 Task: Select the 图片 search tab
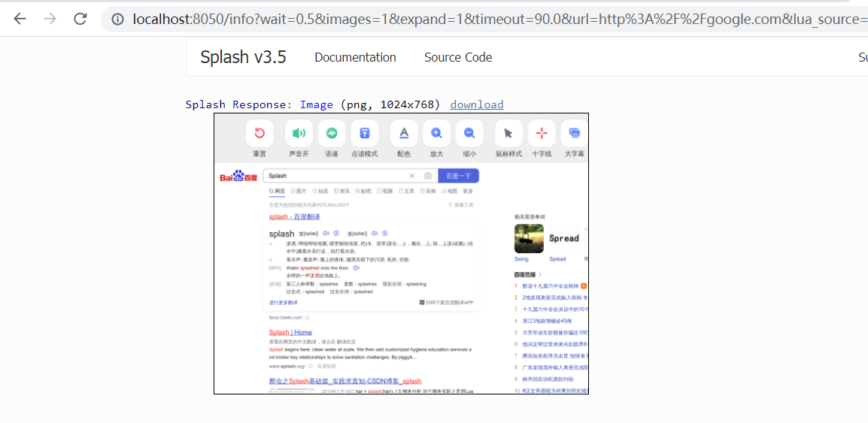click(x=299, y=191)
